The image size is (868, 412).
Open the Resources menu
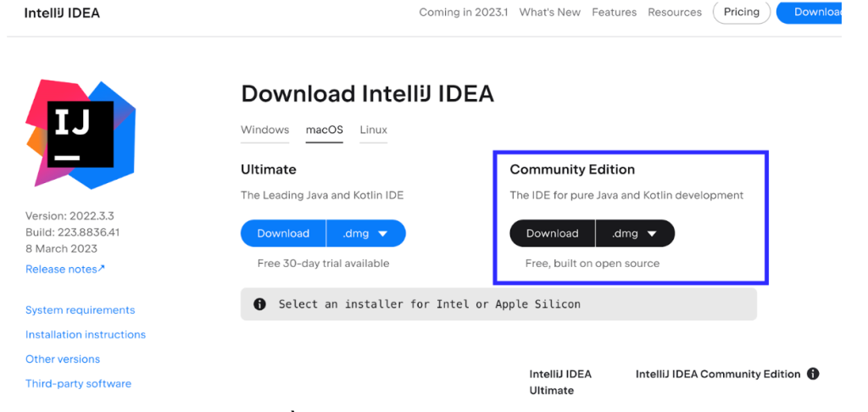tap(675, 13)
